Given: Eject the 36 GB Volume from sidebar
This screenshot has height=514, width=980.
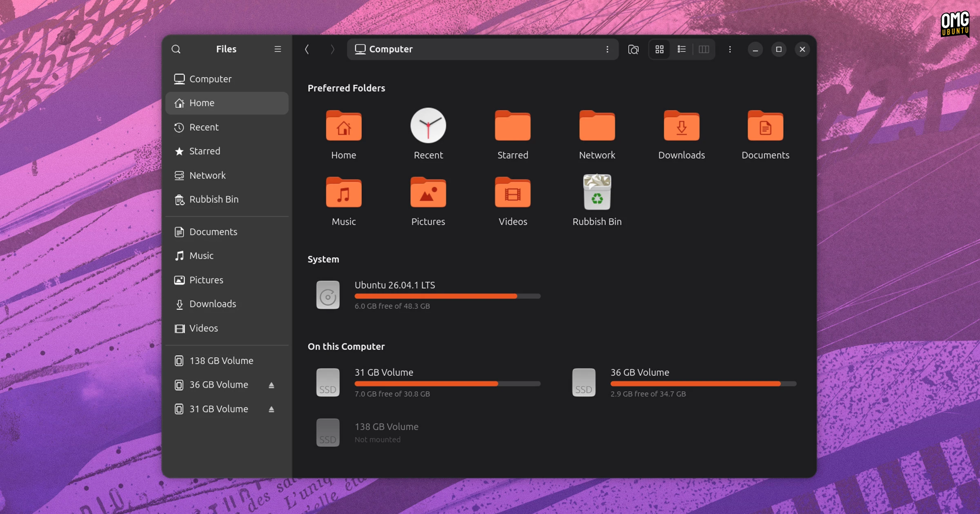Looking at the screenshot, I should 272,385.
